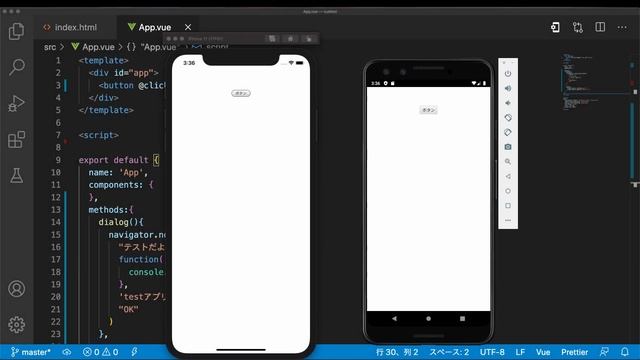Split the editor right
The height and width of the screenshot is (360, 640).
[x=600, y=27]
